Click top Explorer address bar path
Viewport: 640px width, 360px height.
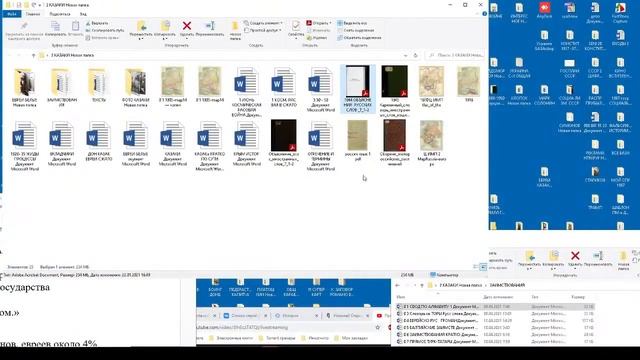pos(220,55)
